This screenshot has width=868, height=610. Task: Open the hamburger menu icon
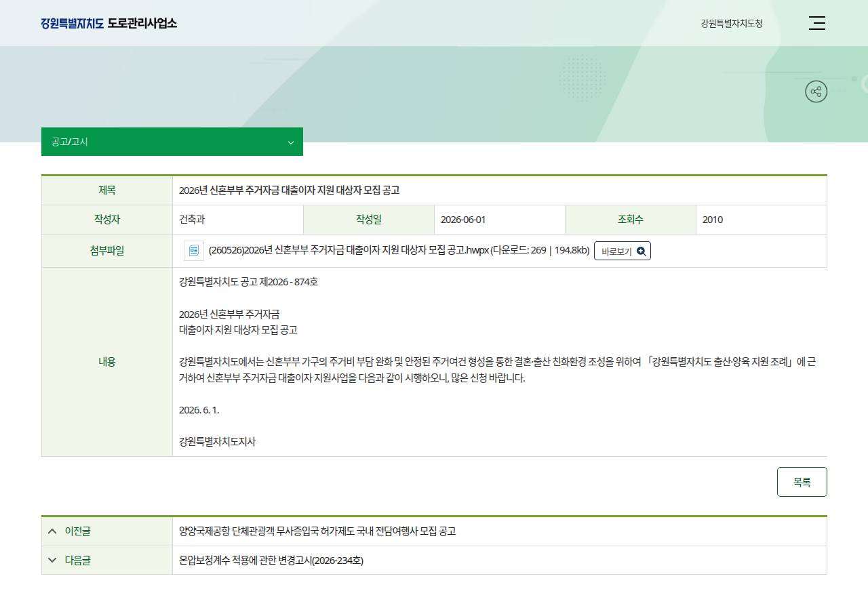pos(817,23)
